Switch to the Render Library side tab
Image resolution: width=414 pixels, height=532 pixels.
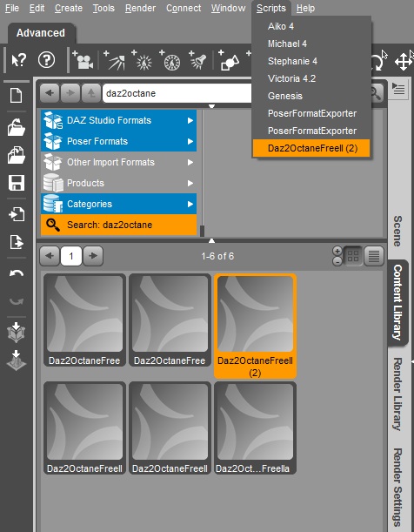click(398, 394)
